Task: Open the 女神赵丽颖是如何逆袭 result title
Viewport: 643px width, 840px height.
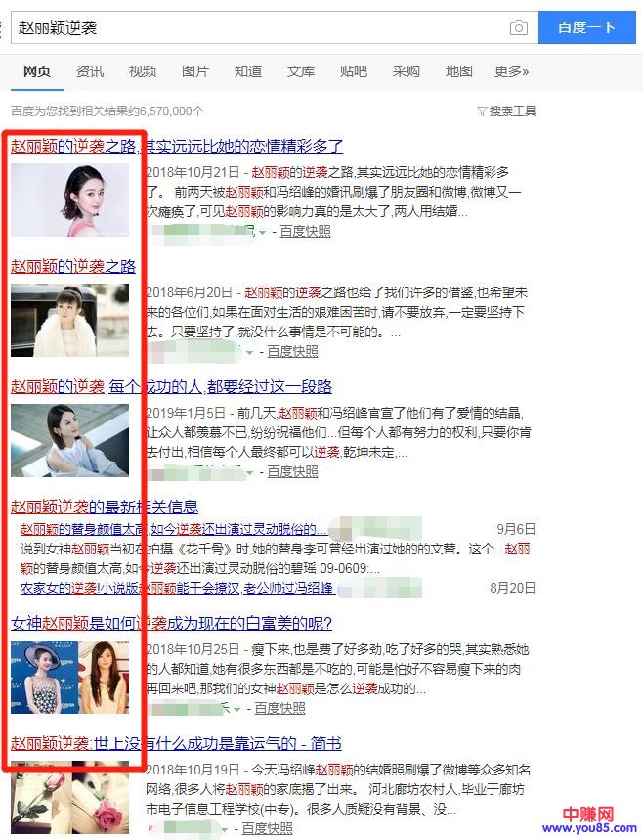Action: (x=171, y=623)
